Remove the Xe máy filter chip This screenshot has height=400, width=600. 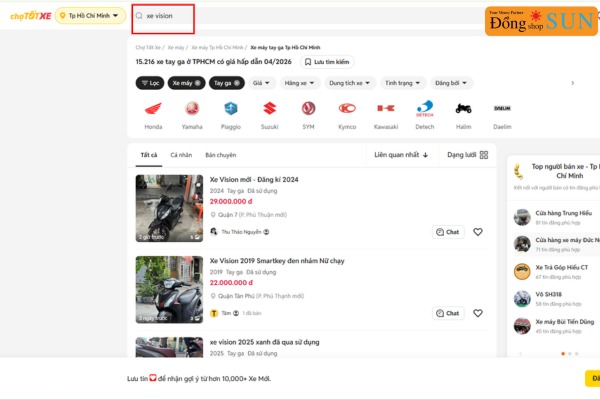coord(197,83)
